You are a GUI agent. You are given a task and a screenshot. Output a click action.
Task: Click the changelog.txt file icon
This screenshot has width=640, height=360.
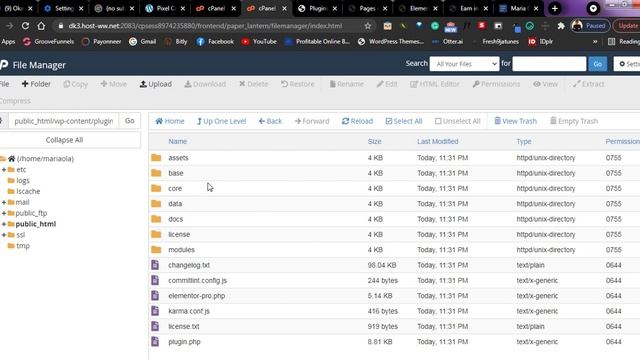(x=155, y=265)
